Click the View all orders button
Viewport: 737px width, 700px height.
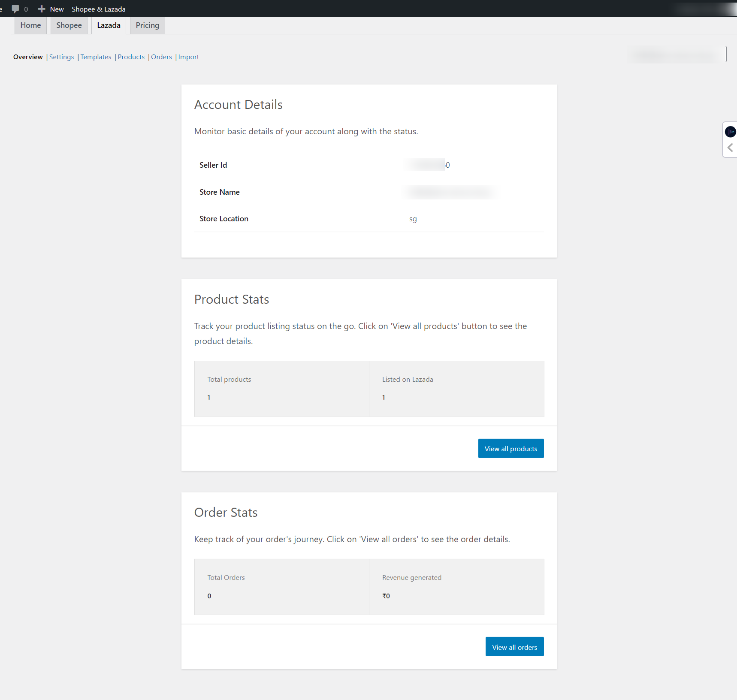pyautogui.click(x=515, y=647)
